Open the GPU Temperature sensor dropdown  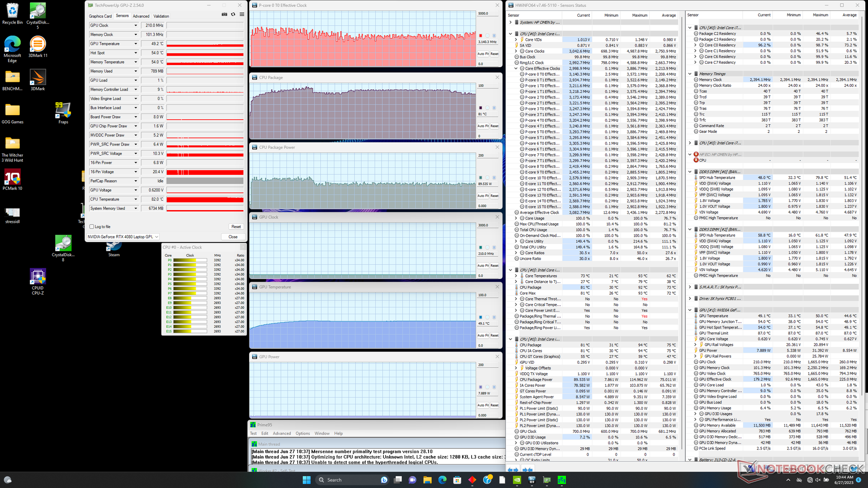(135, 44)
